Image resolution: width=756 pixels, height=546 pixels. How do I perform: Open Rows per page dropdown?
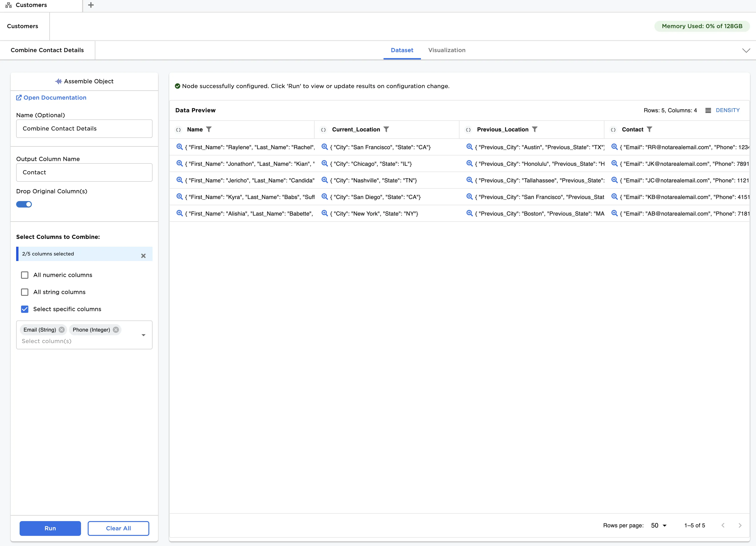coord(659,526)
